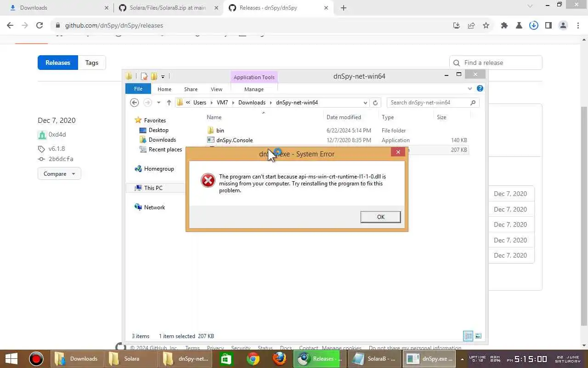The height and width of the screenshot is (368, 588).
Task: Sort files by Date modified column
Action: (x=344, y=117)
